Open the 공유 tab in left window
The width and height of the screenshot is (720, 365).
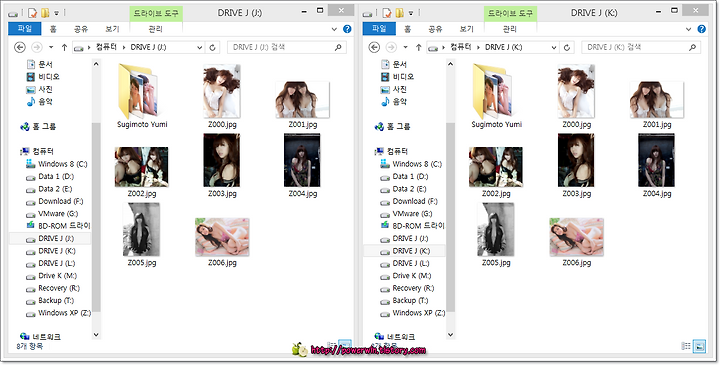(x=81, y=29)
